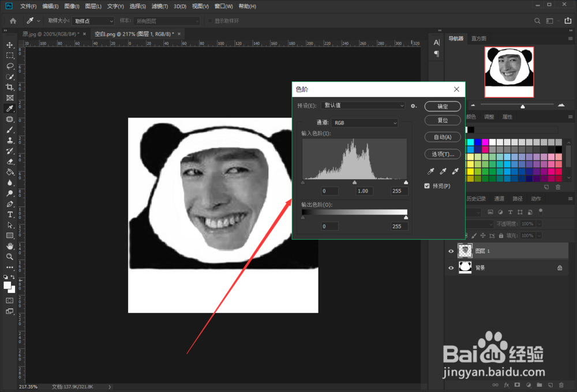Open the fill 填充 dropdown arrow
Image resolution: width=577 pixels, height=392 pixels.
(539, 236)
